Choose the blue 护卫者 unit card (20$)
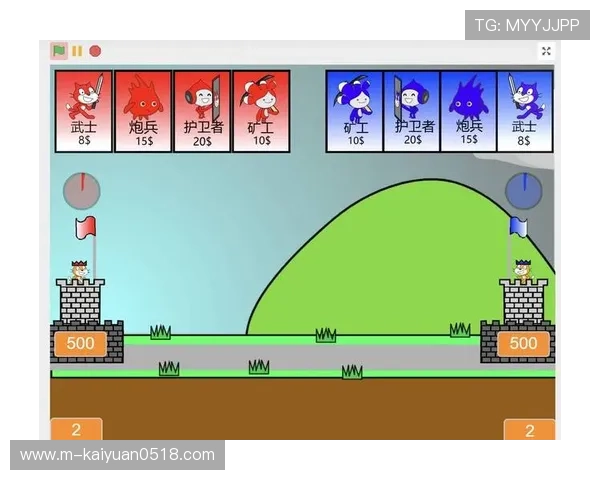Screen dimensions: 600x480 click(412, 110)
